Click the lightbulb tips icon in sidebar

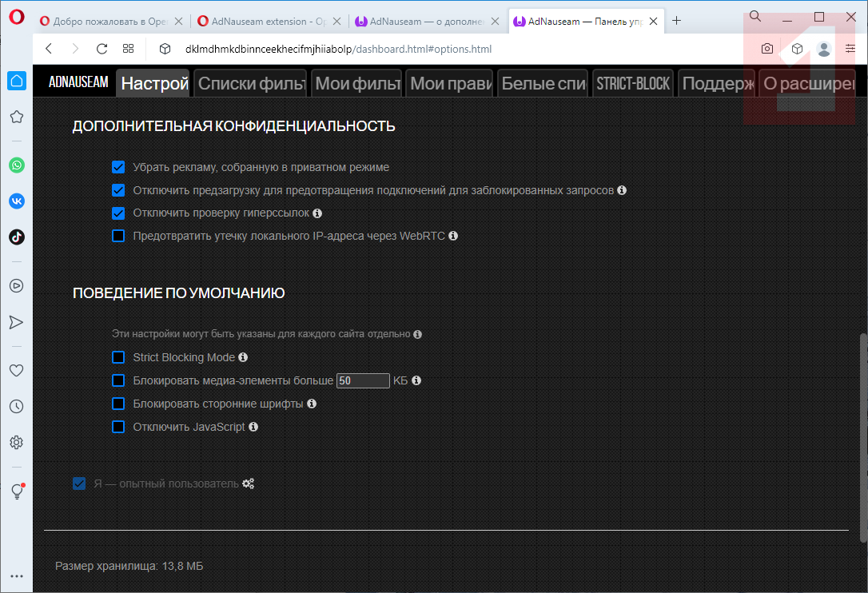pos(17,492)
